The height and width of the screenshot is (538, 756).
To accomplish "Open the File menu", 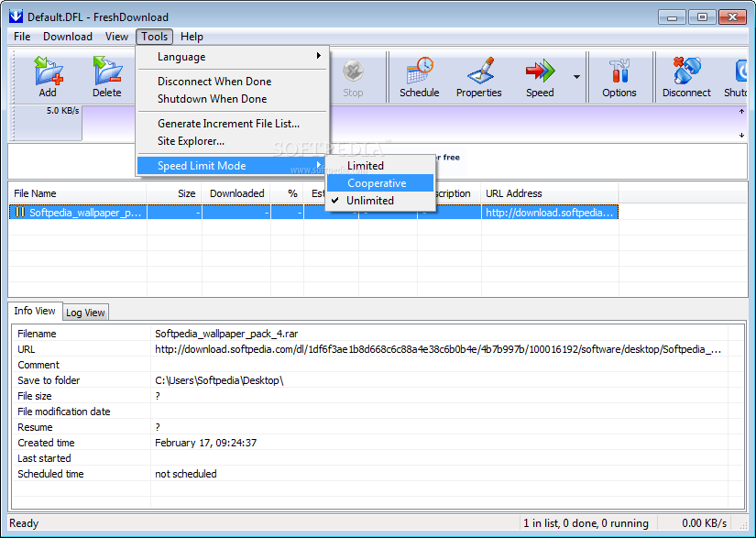I will (x=22, y=37).
